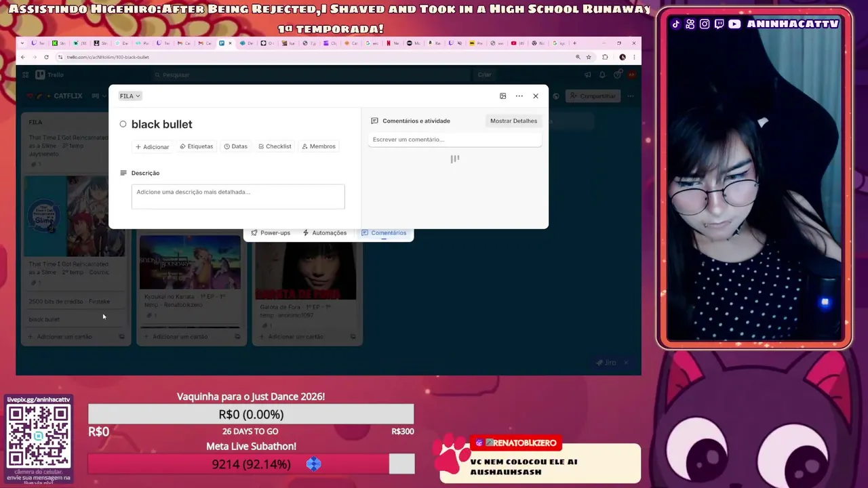Click the browser reload icon
The height and width of the screenshot is (488, 868).
coord(46,57)
